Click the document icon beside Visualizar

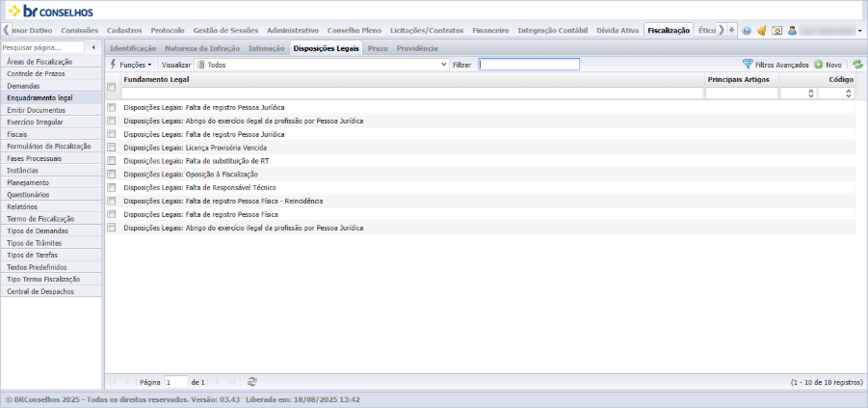[200, 65]
